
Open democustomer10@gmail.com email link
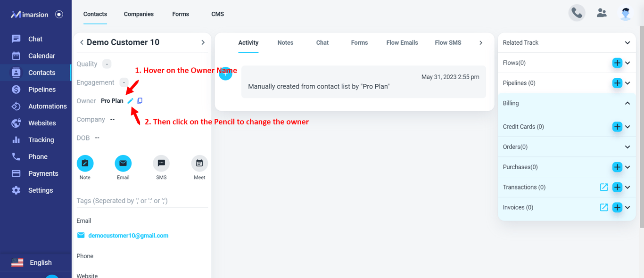(128, 236)
